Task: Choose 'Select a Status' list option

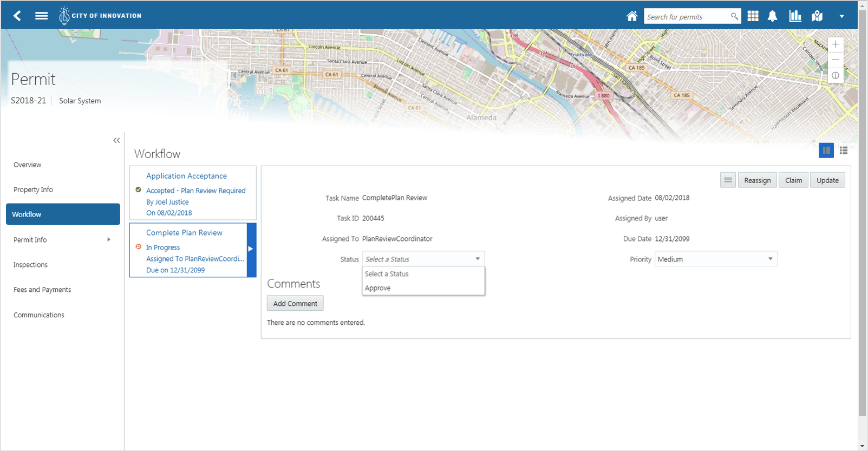Action: (x=423, y=274)
